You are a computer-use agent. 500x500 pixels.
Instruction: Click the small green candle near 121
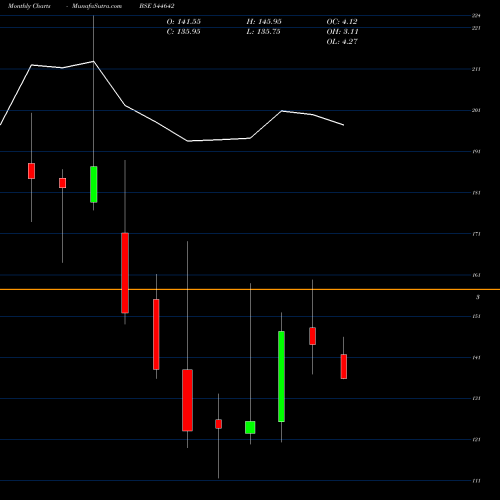(250, 427)
